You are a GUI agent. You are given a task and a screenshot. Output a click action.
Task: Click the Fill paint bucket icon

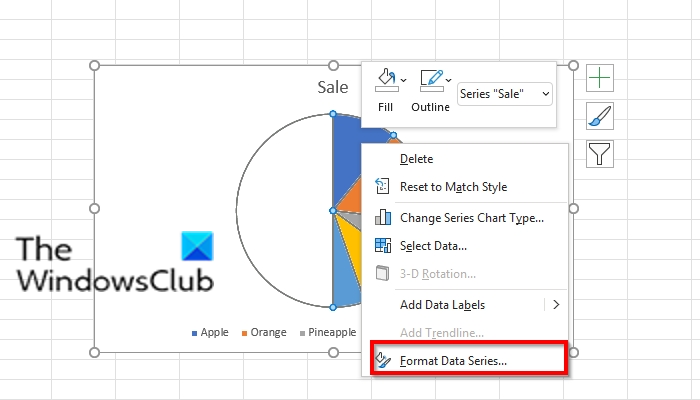coord(387,80)
